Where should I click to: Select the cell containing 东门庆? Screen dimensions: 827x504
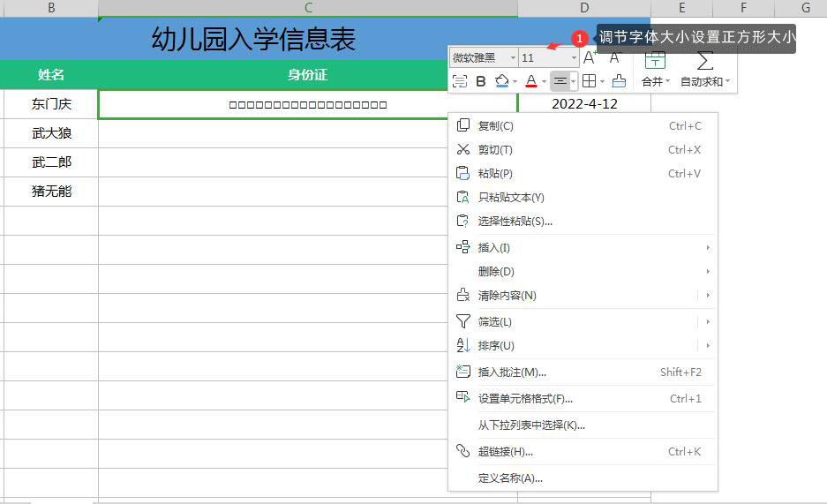(51, 104)
